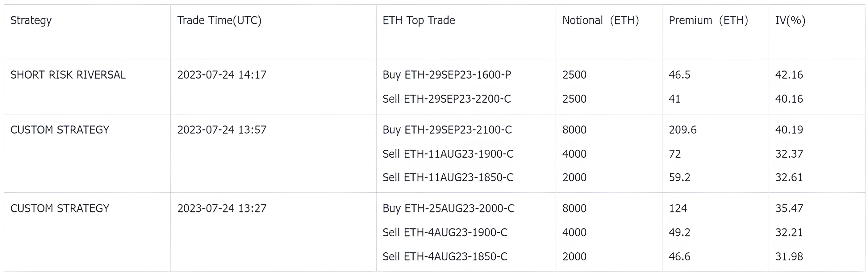868x274 pixels.
Task: Click the ETH Top Trade header
Action: tap(419, 21)
